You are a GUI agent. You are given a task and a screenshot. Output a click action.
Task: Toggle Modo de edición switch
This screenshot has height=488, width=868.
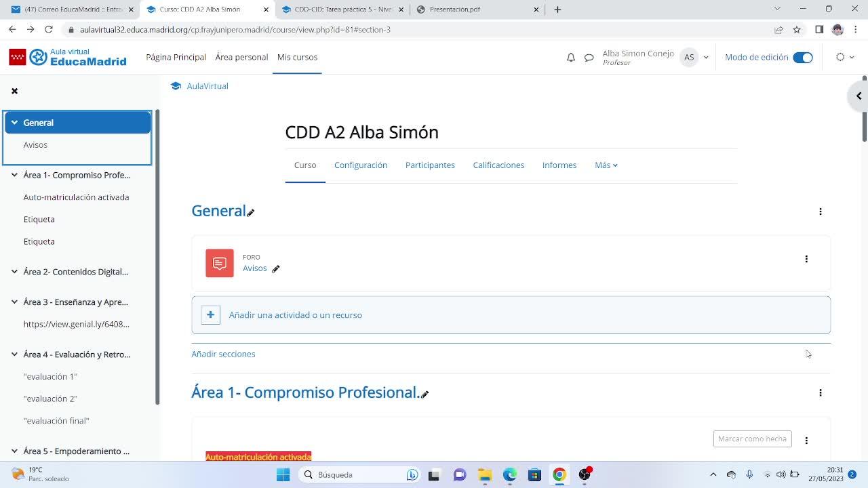[x=803, y=58]
